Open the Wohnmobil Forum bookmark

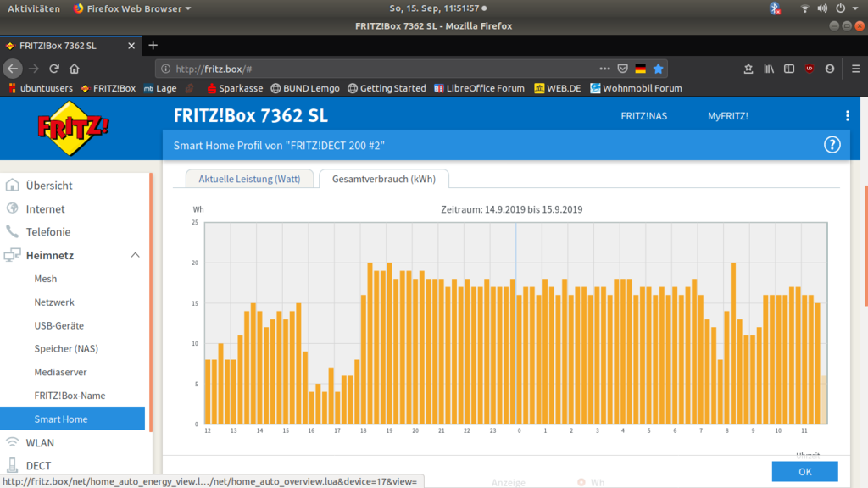(636, 88)
